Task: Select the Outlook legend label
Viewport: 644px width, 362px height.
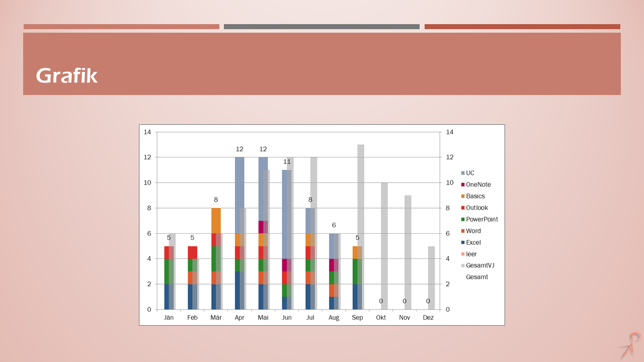Action: (x=476, y=208)
